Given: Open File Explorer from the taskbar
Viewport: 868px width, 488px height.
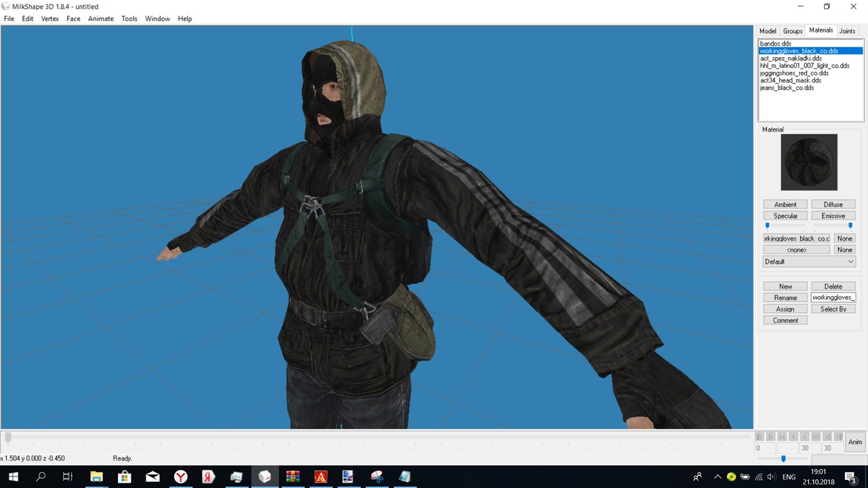Looking at the screenshot, I should [x=96, y=476].
